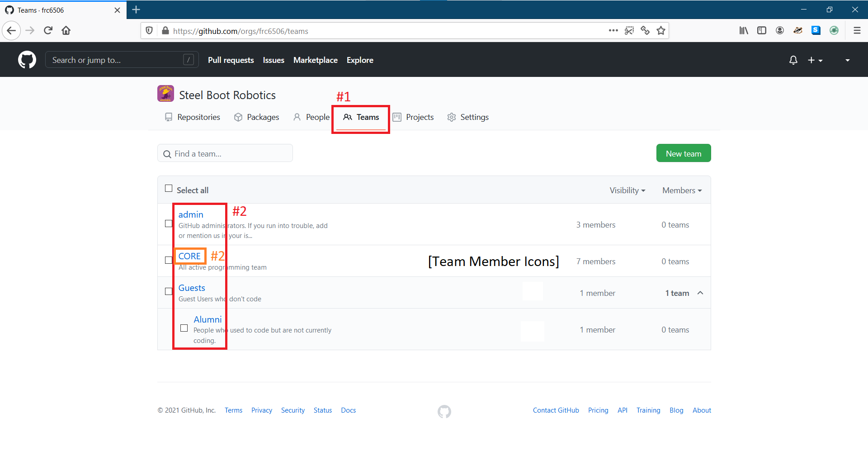This screenshot has width=868, height=466.
Task: Go back with the browser back arrow
Action: [11, 31]
